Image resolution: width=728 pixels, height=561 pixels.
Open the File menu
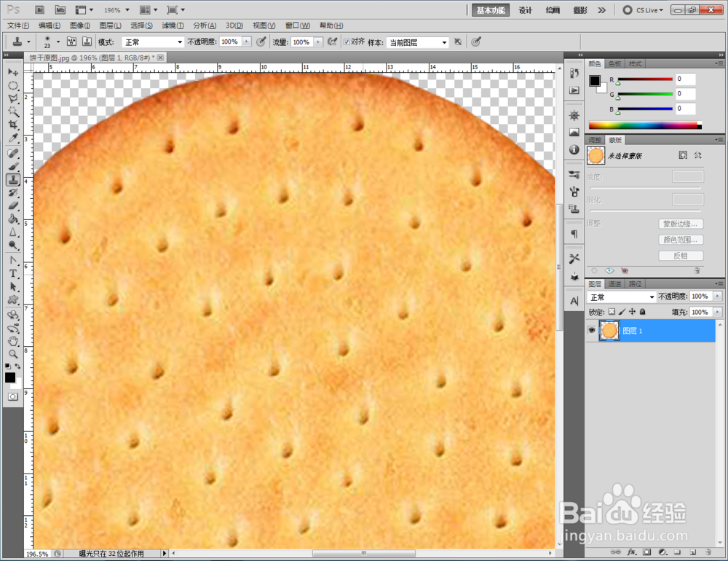click(x=18, y=25)
